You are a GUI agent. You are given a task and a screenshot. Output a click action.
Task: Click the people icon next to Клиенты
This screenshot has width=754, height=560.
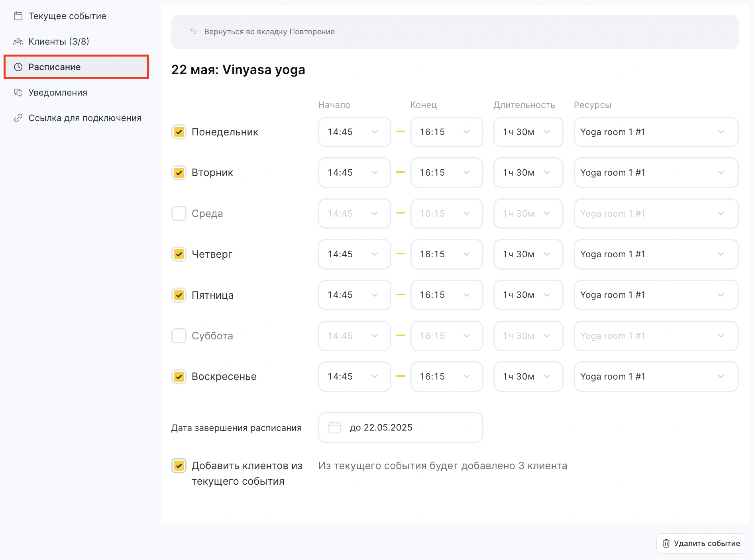pos(18,41)
